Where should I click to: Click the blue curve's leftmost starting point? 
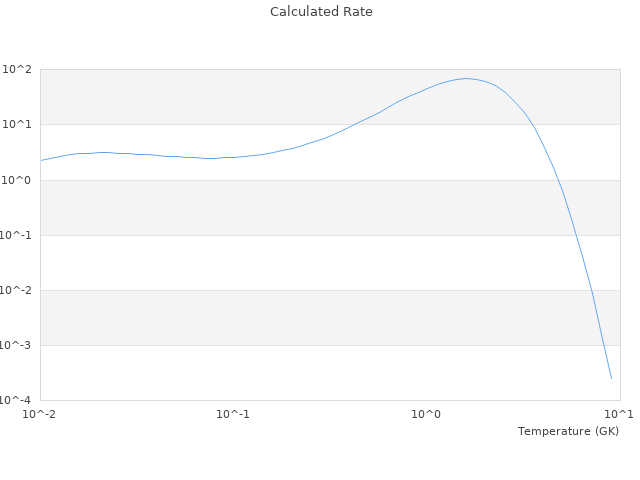click(41, 160)
